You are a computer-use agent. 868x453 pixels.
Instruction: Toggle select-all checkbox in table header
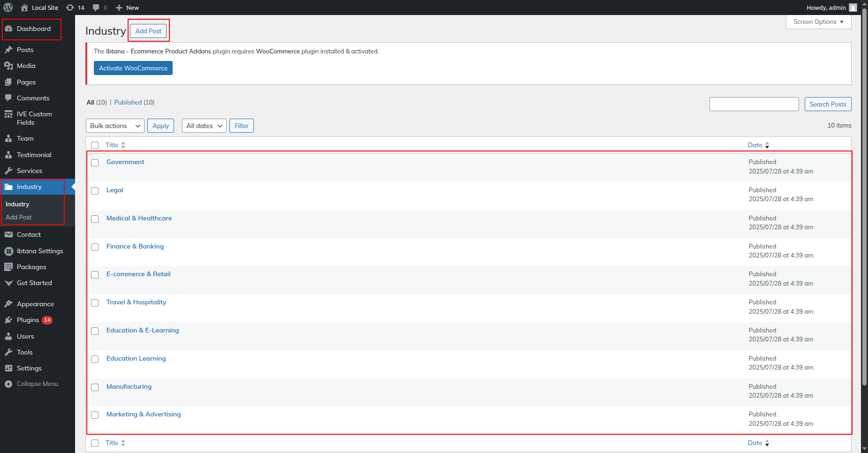pos(95,145)
